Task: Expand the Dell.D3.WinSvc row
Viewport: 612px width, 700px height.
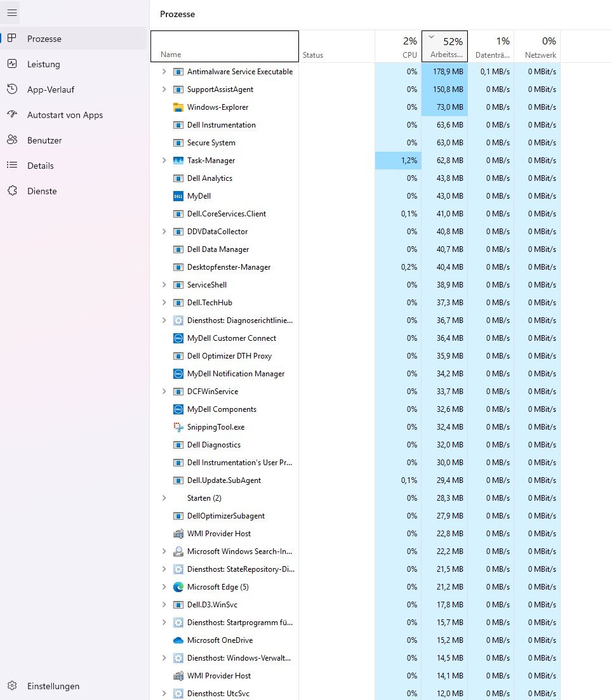Action: click(x=164, y=604)
